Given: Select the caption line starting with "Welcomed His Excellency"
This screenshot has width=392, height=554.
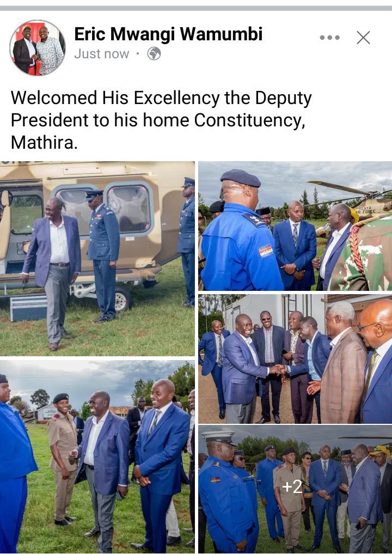Looking at the screenshot, I should point(161,98).
